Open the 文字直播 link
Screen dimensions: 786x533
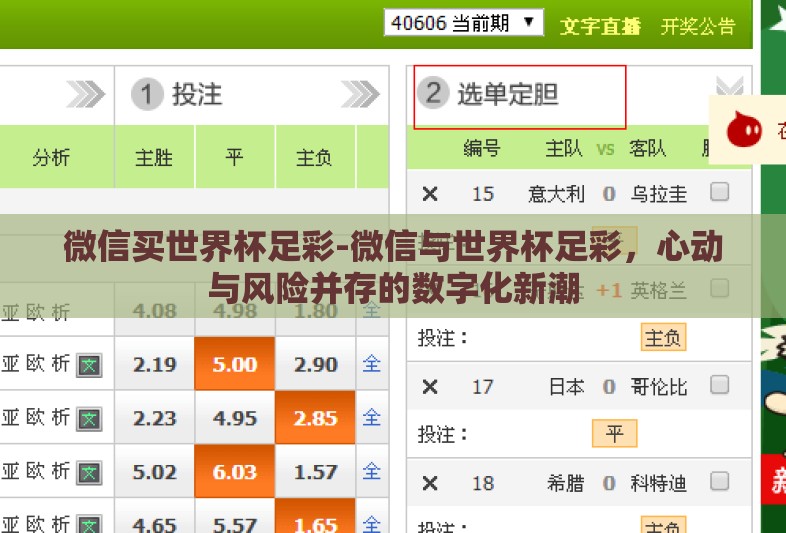point(600,26)
